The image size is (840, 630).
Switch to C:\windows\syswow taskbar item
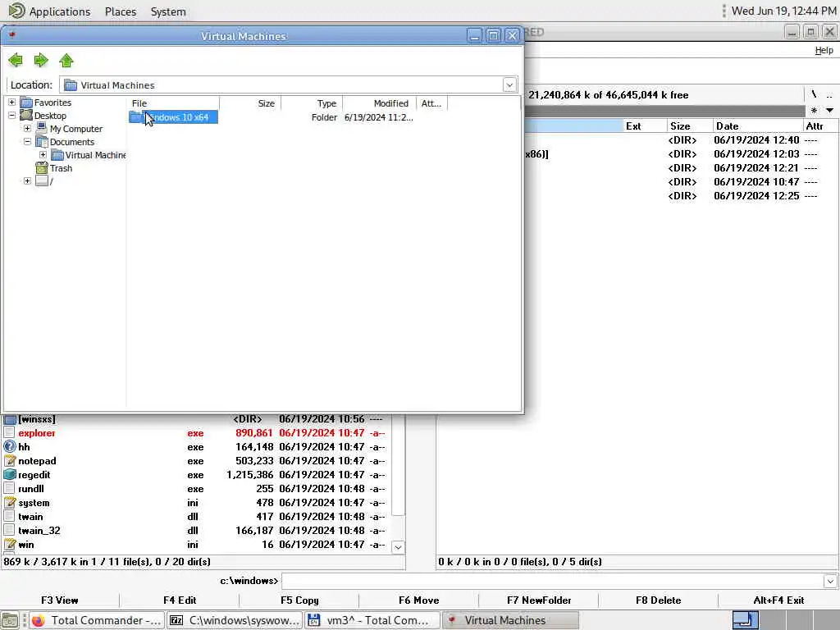[235, 620]
